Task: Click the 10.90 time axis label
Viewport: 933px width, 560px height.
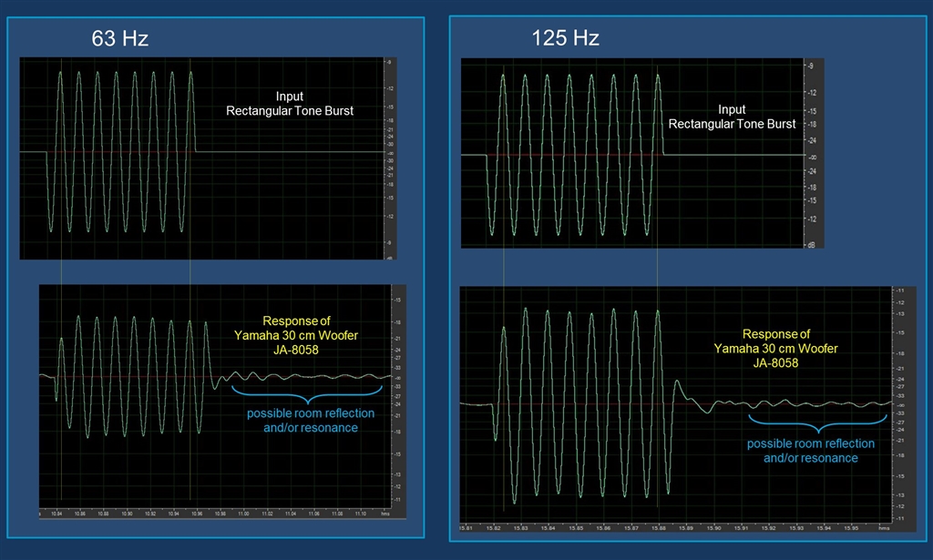Action: click(x=127, y=514)
